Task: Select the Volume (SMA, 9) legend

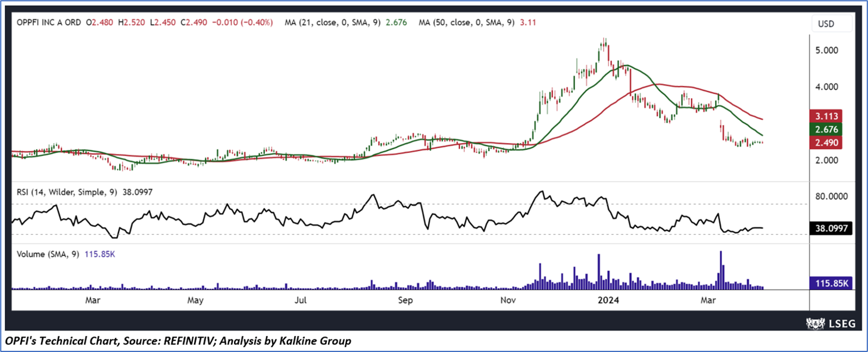Action: click(x=47, y=254)
